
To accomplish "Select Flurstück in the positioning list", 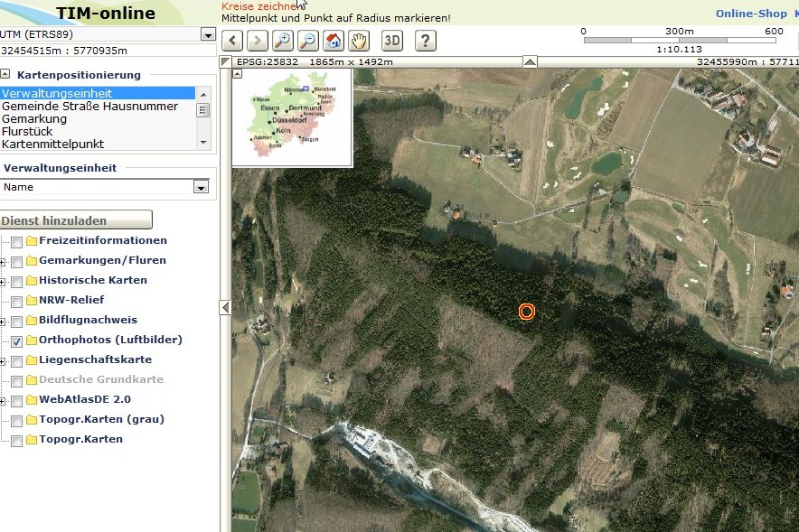I will point(27,131).
